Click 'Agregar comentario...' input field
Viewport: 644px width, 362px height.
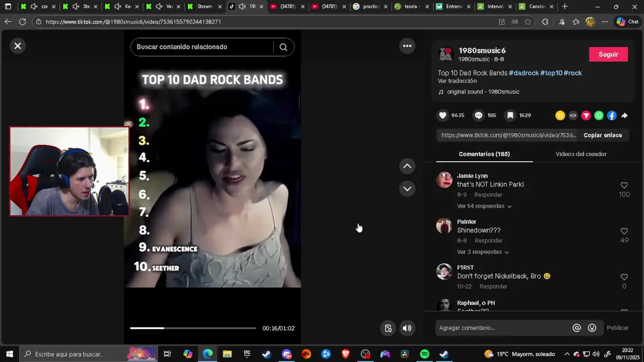point(503,328)
